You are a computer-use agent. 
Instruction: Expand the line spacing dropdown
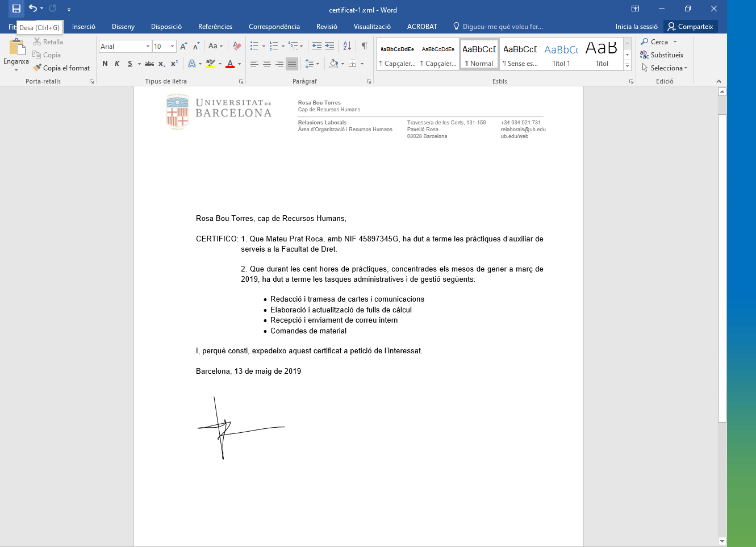click(318, 64)
